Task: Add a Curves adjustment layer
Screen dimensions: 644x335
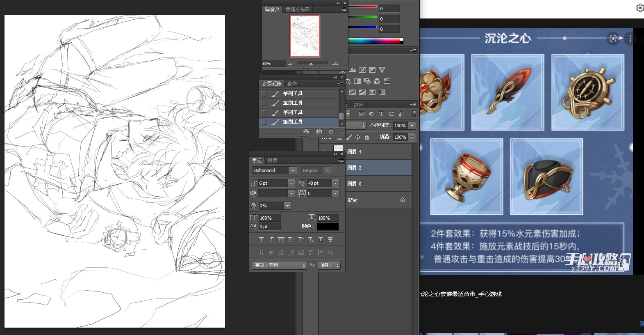Action: [x=362, y=70]
